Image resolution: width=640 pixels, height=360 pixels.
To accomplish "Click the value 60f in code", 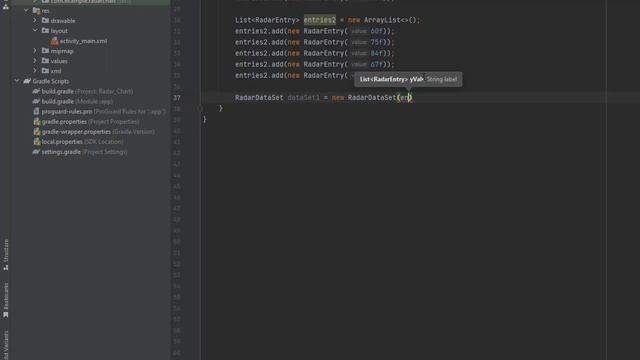I will (376, 31).
